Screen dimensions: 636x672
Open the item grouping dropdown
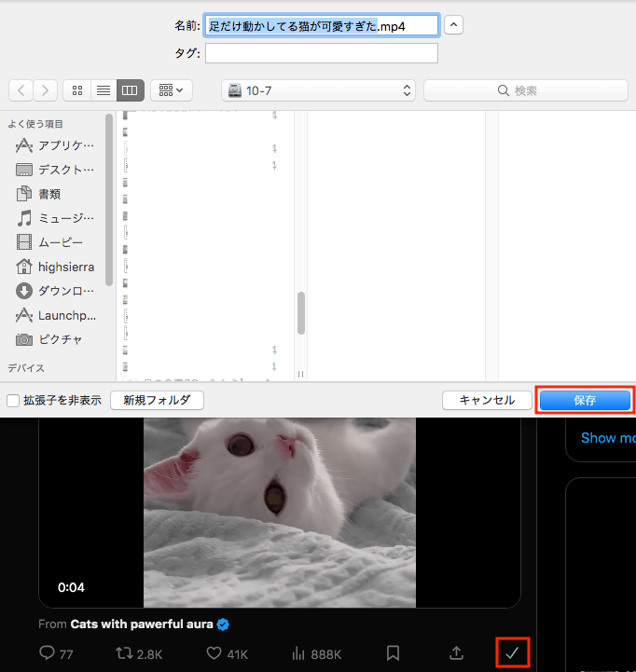172,90
